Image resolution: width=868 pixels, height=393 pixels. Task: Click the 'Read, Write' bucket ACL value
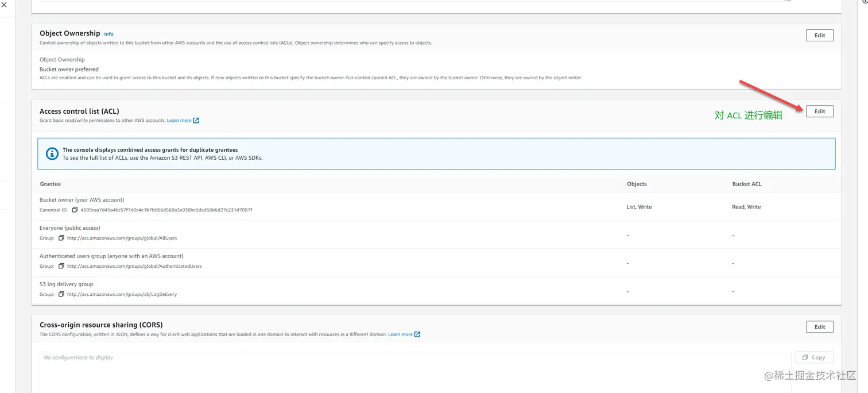pyautogui.click(x=746, y=207)
